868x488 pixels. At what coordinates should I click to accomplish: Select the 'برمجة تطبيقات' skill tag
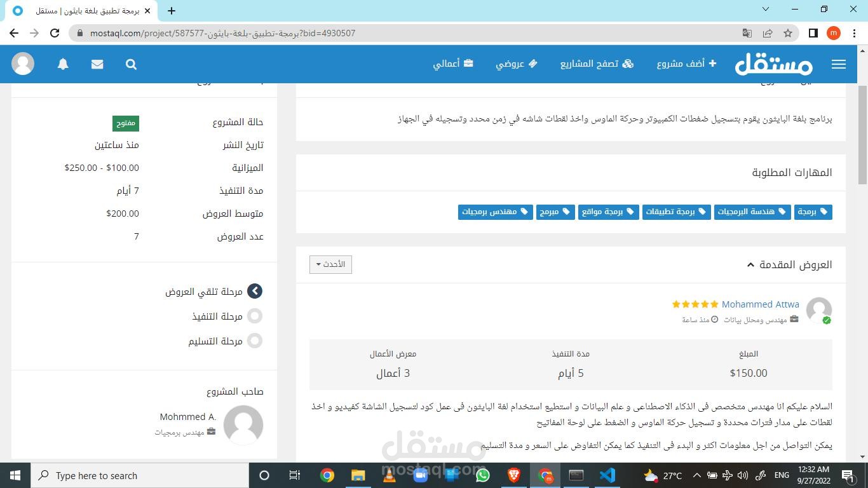coord(676,212)
